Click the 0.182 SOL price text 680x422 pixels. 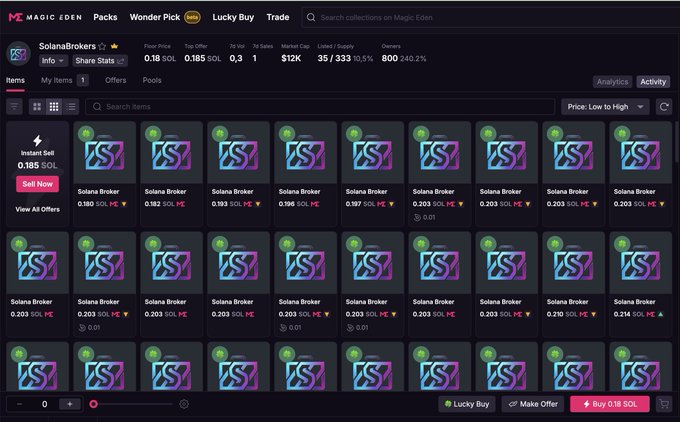pos(159,204)
